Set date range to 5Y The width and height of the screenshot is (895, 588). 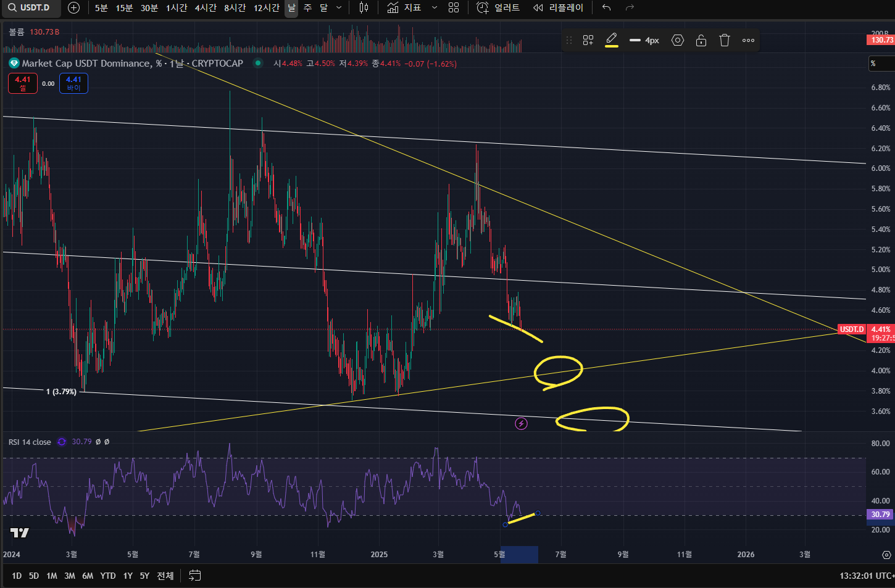[x=144, y=576]
